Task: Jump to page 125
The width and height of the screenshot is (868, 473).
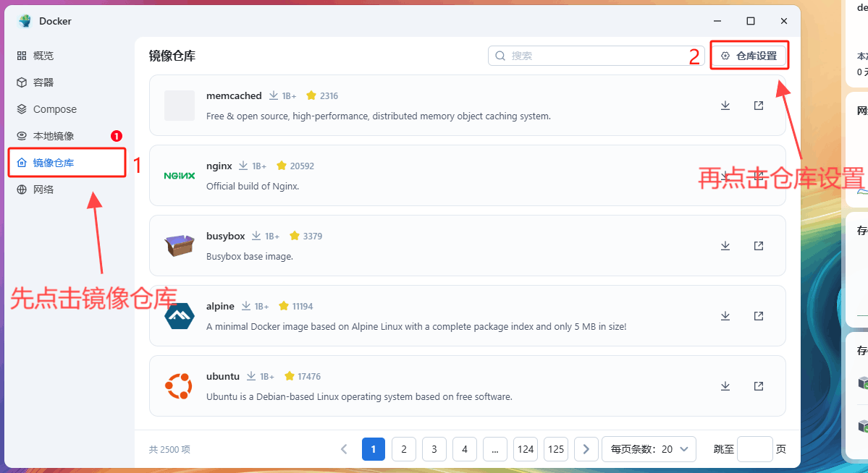Action: pyautogui.click(x=556, y=449)
